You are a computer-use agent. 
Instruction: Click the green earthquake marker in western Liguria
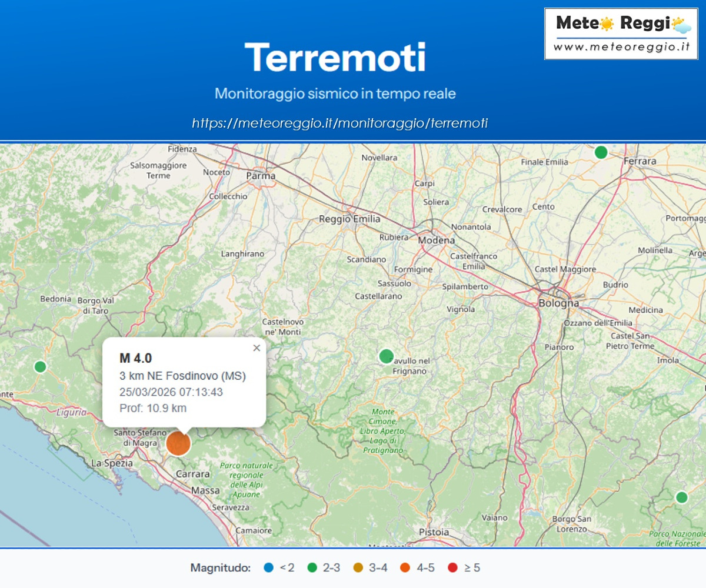(40, 366)
